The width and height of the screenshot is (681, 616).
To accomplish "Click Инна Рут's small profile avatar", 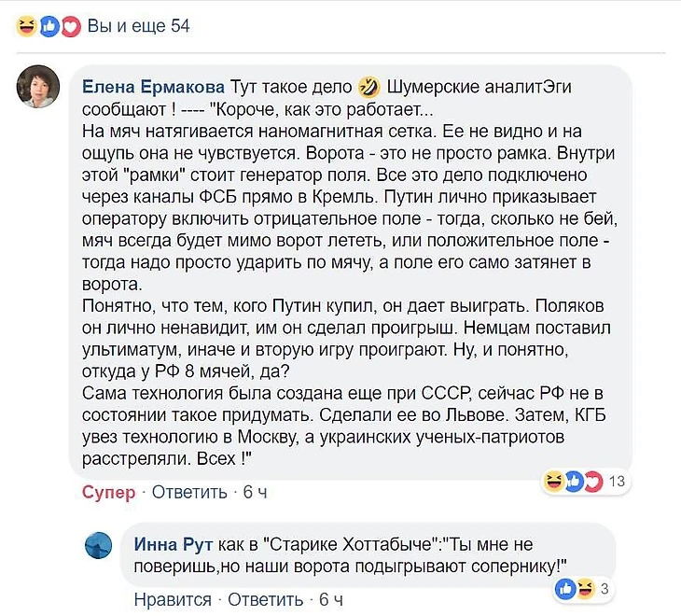I will pos(99,545).
